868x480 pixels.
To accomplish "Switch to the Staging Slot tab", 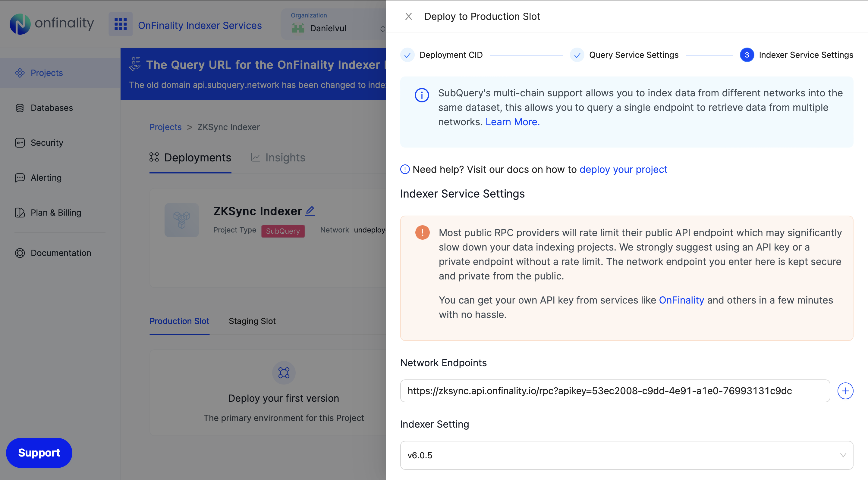I will (252, 321).
